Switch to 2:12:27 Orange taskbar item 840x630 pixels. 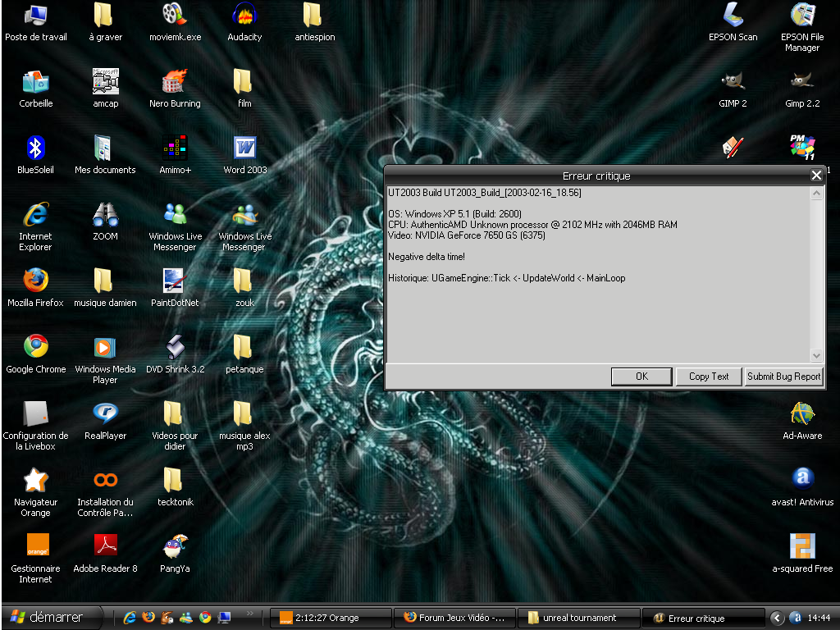pos(330,618)
